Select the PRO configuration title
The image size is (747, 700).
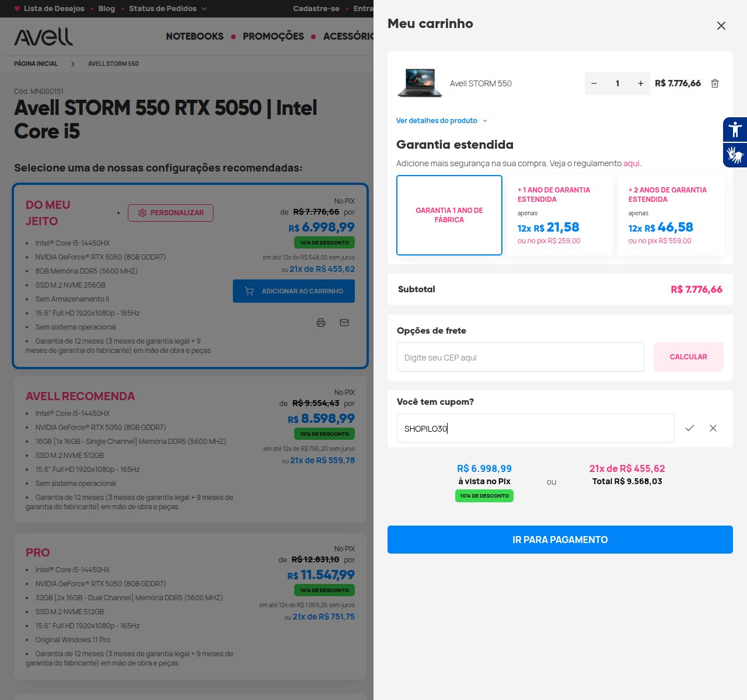(x=38, y=552)
